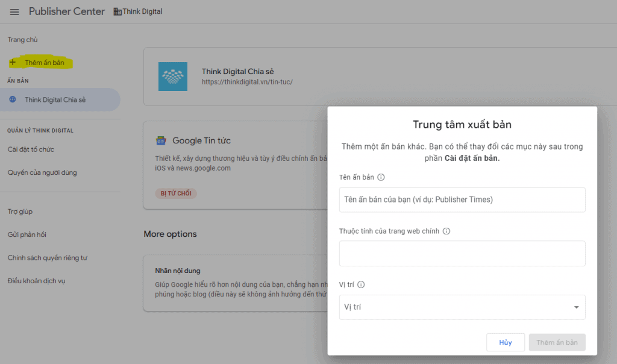
Task: Click the info icon next to Vị trí
Action: pos(361,285)
